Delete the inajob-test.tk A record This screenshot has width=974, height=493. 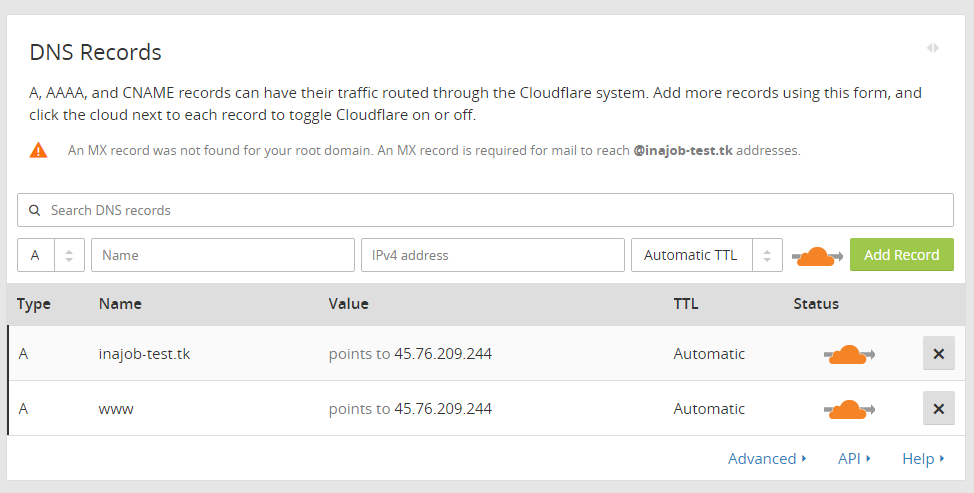click(938, 354)
